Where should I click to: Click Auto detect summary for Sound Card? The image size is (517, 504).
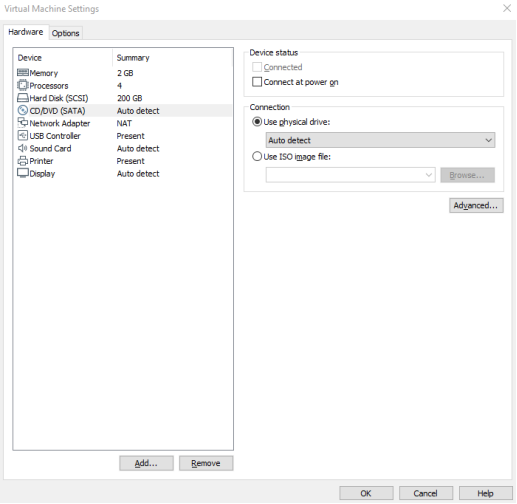pyautogui.click(x=138, y=149)
